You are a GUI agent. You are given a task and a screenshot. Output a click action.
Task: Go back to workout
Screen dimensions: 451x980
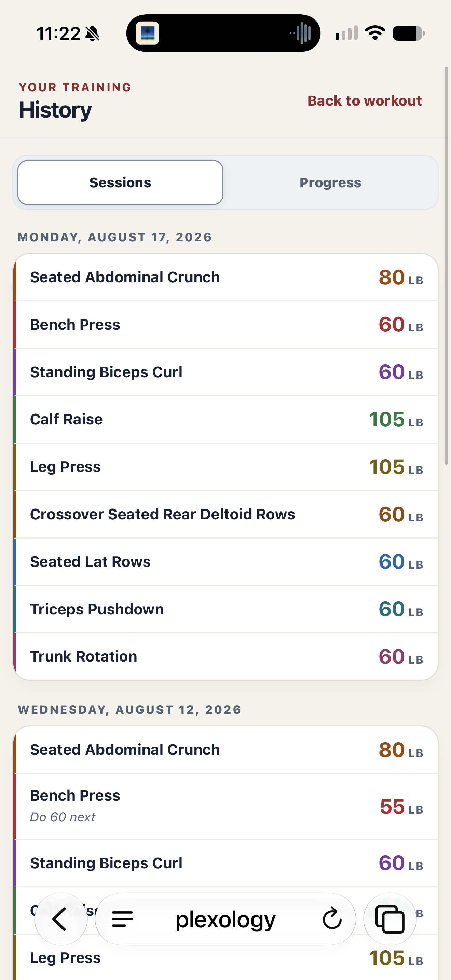click(x=364, y=101)
